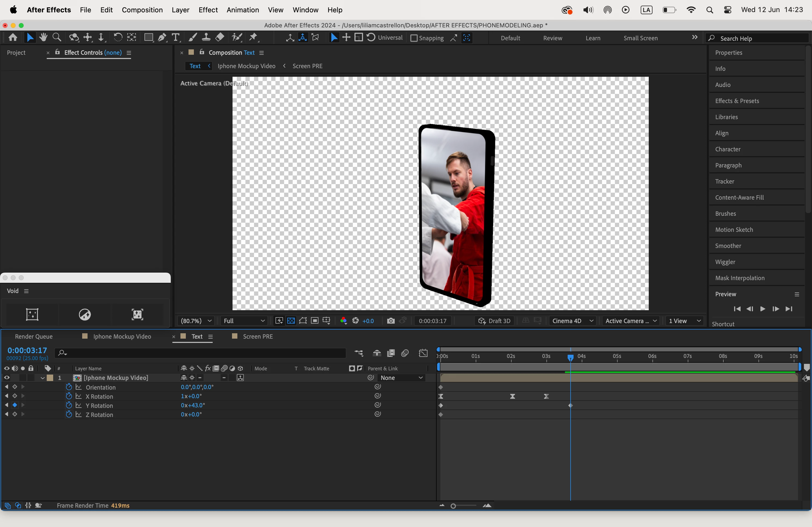Switch to the Screen PRE timeline tab
This screenshot has width=812, height=527.
click(258, 336)
